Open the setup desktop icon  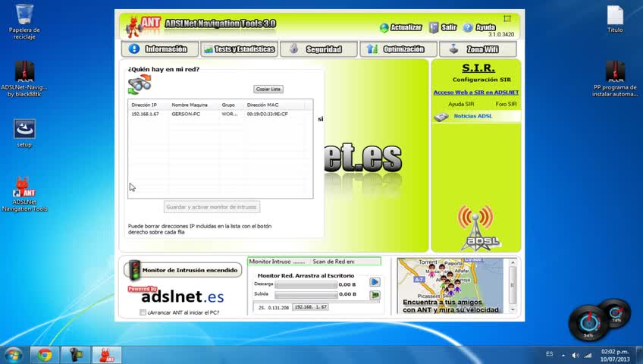point(24,133)
